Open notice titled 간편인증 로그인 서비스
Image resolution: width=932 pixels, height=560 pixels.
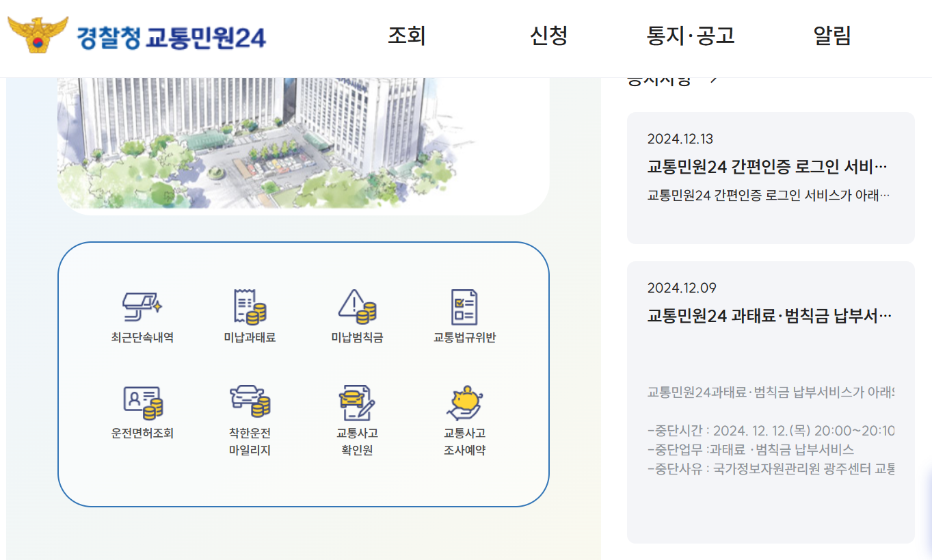click(767, 167)
